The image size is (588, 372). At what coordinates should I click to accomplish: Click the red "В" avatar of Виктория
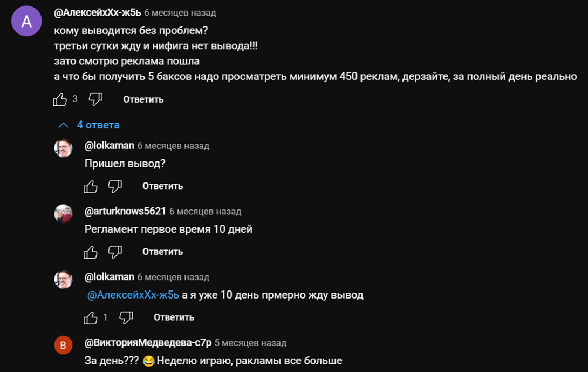pos(63,346)
